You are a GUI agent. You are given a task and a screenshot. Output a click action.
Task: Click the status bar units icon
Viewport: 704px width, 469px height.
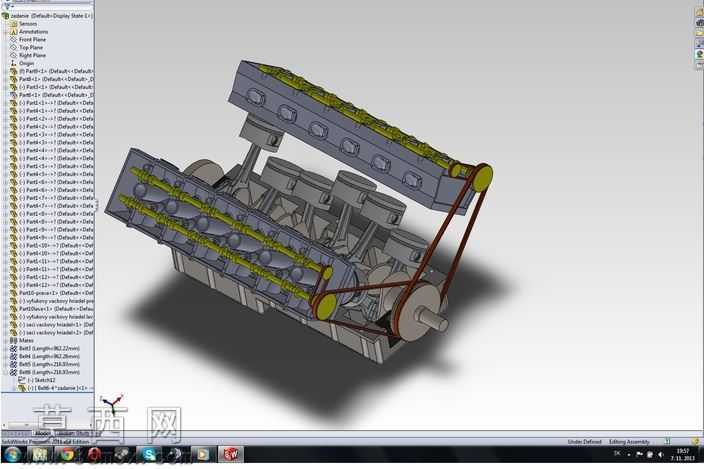click(667, 442)
